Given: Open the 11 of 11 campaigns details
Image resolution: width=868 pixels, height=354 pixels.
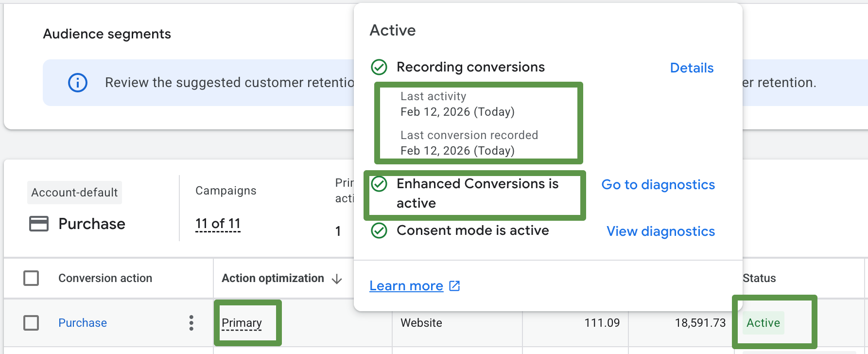Looking at the screenshot, I should pos(218,224).
